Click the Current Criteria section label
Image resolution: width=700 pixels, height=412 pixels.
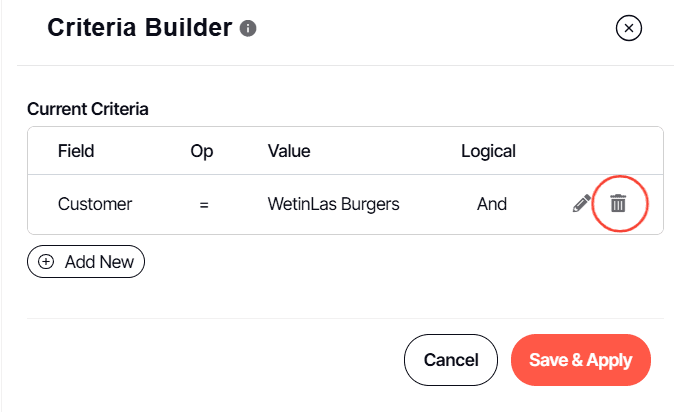tap(88, 109)
